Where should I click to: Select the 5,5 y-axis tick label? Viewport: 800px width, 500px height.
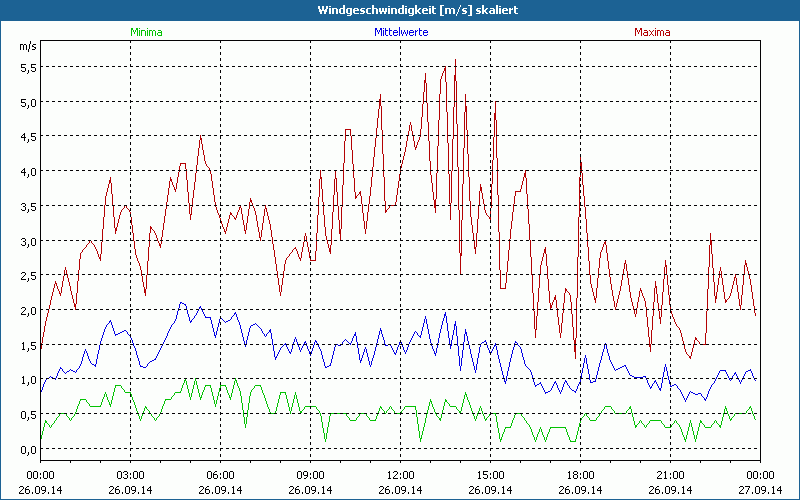coord(28,67)
